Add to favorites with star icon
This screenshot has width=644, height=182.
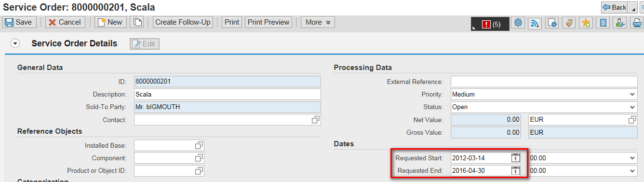586,23
